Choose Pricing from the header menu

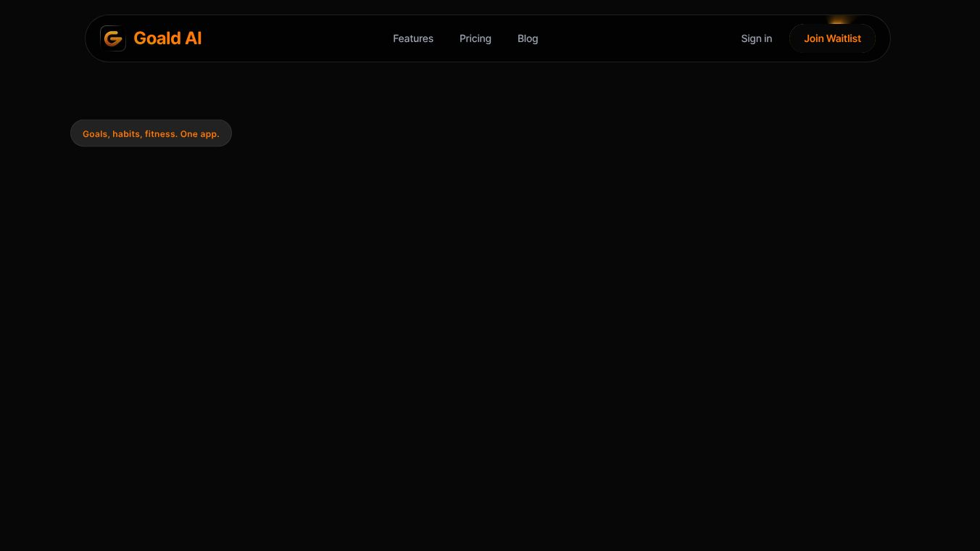[x=476, y=38]
